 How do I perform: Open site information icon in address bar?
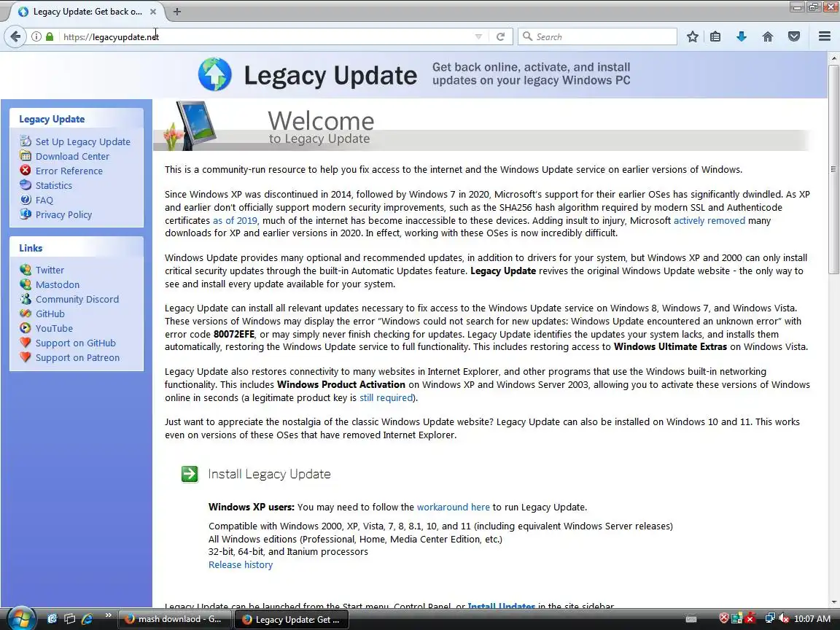coord(36,36)
